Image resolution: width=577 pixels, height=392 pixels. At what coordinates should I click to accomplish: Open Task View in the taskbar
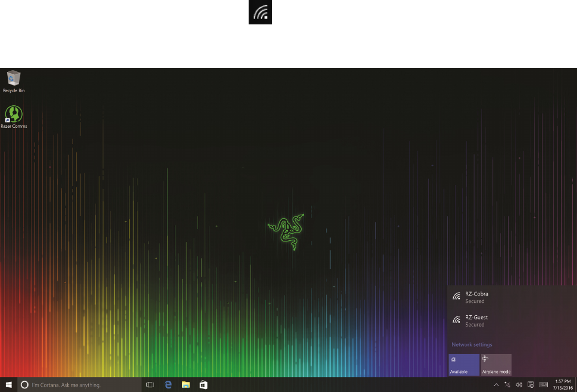click(150, 385)
